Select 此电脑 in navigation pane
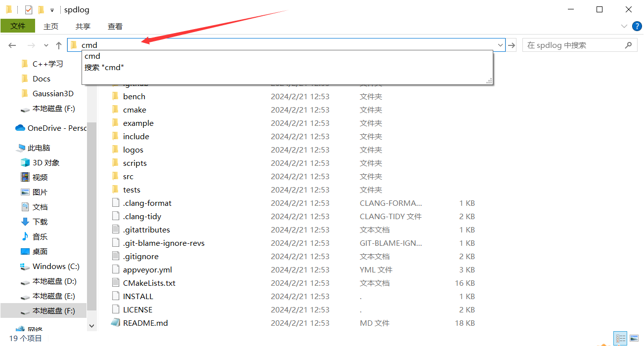This screenshot has width=644, height=346. pos(39,148)
